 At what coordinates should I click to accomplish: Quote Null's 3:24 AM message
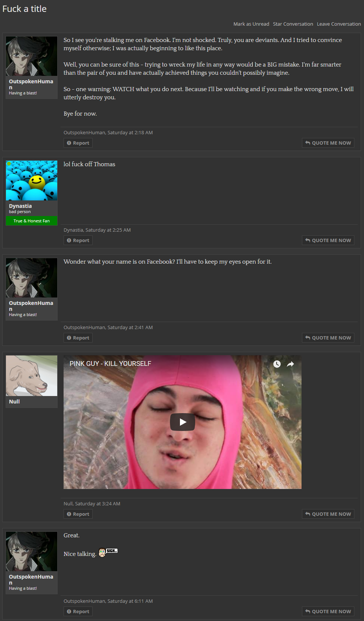tap(328, 514)
